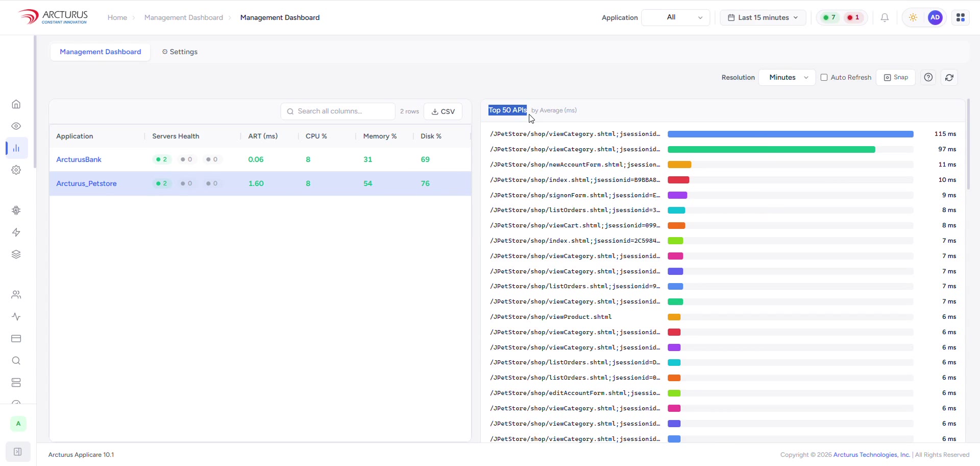This screenshot has height=466, width=980.
Task: Click the green A avatar in the sidebar
Action: pyautogui.click(x=18, y=424)
